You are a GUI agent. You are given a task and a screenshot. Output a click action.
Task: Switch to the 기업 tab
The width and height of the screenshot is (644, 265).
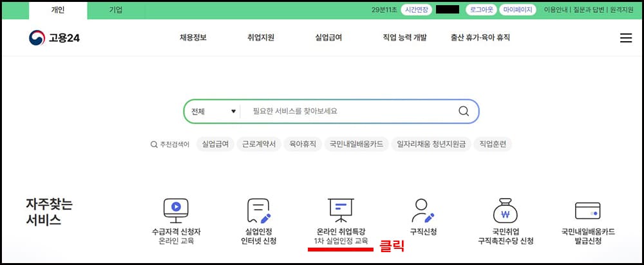pyautogui.click(x=116, y=10)
